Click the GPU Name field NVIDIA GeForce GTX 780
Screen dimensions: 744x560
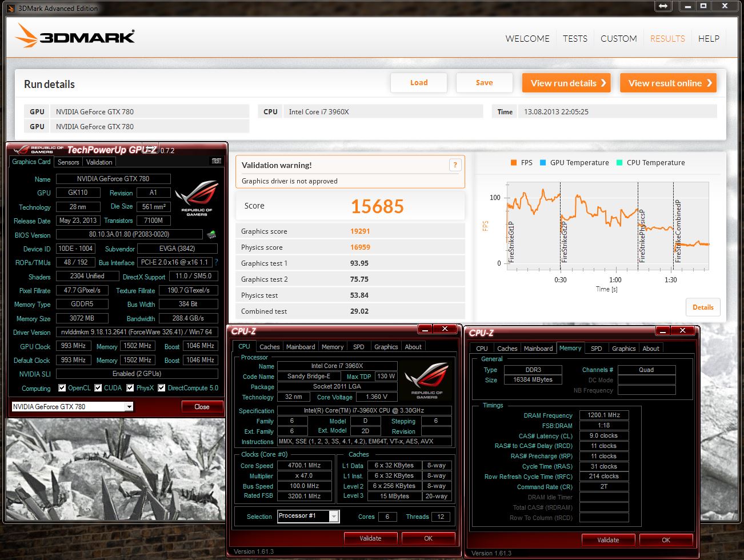113,179
